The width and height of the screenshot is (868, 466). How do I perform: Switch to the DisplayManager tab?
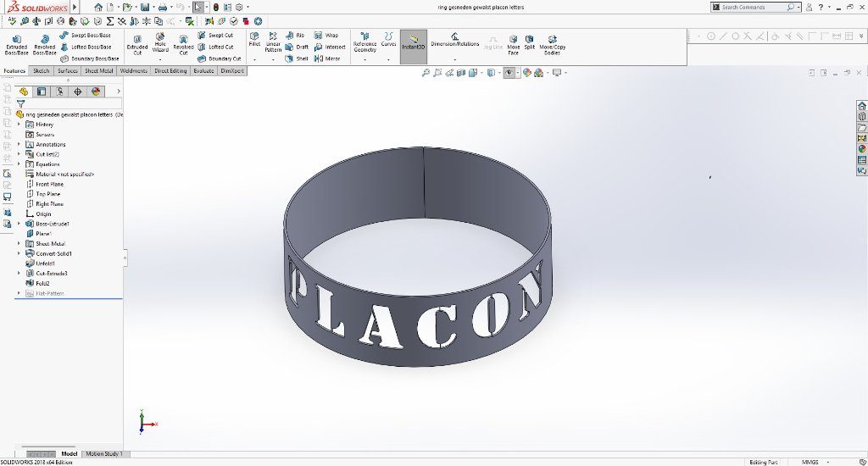point(96,92)
